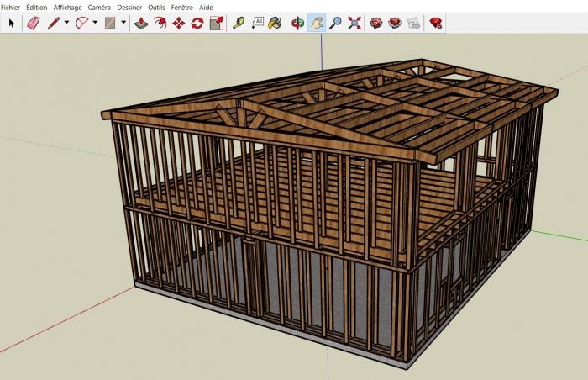Expand the line tool dropdown arrow
Screen dimensions: 588x380
[66, 24]
